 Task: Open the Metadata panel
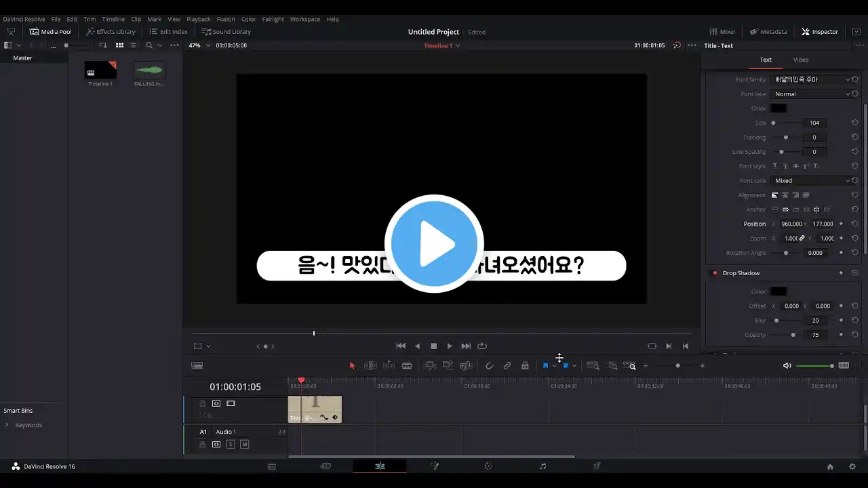[x=768, y=31]
